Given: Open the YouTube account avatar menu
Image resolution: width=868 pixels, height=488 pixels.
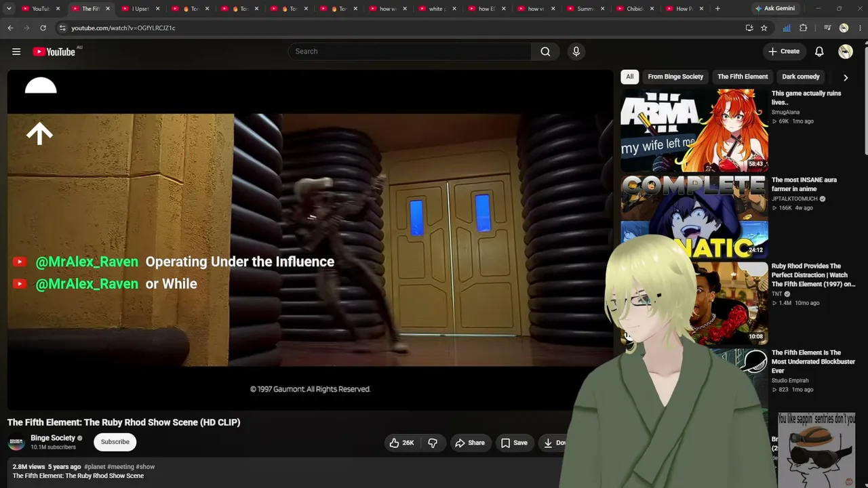Looking at the screenshot, I should (x=845, y=52).
